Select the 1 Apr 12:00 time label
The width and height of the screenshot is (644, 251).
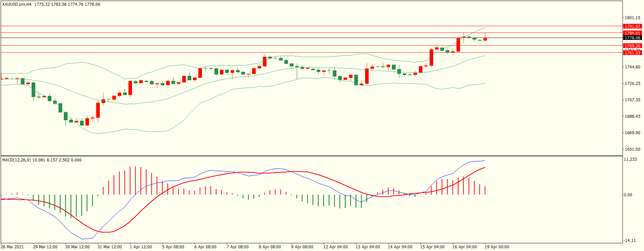click(141, 247)
